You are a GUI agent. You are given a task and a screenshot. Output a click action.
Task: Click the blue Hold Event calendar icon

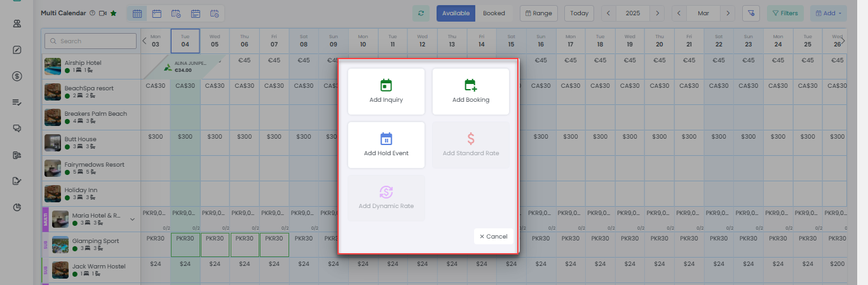(386, 139)
